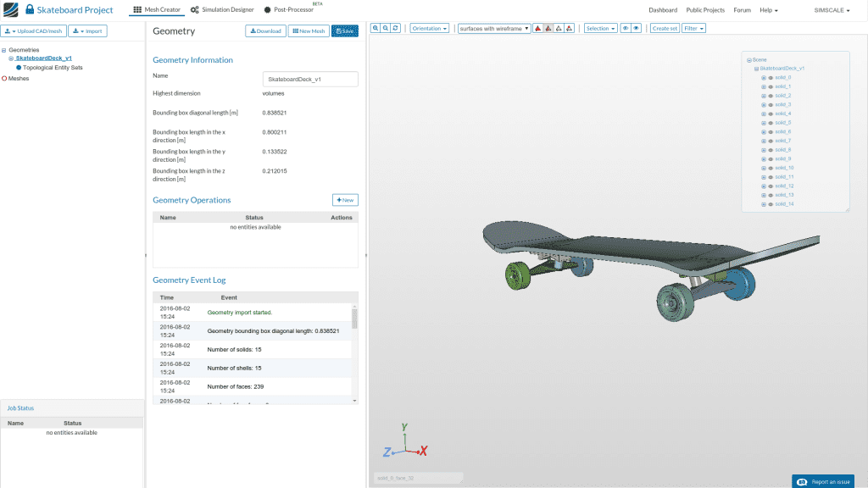The height and width of the screenshot is (488, 868).
Task: Collapse the Scene node in the scene tree
Action: [x=749, y=59]
